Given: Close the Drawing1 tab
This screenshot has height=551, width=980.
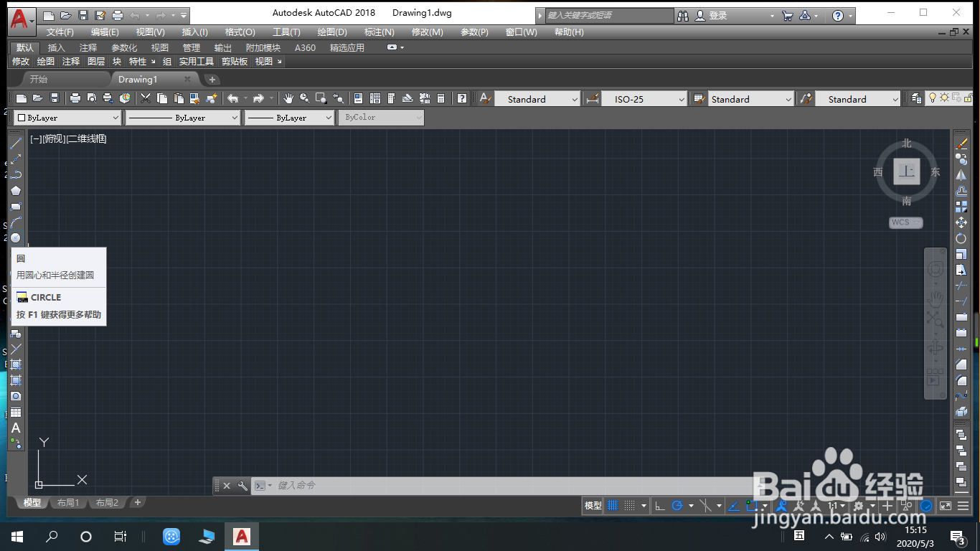Looking at the screenshot, I should point(188,79).
